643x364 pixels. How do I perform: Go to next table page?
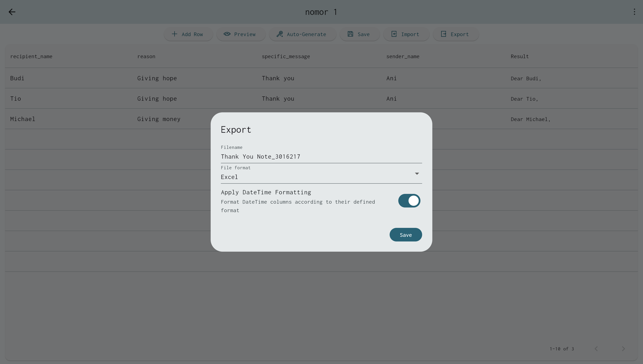click(623, 349)
